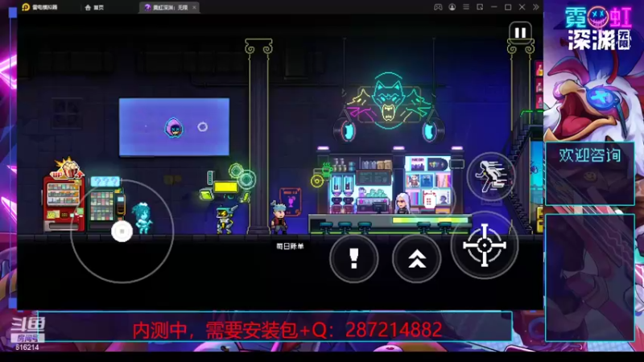
Task: Click the cocktail poster beside the pillar
Action: coord(291,201)
